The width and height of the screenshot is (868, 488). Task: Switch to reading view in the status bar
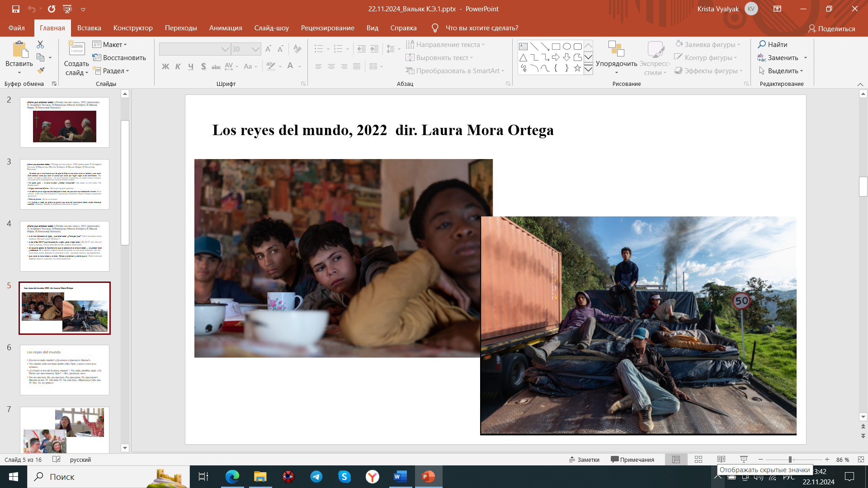coord(721,460)
